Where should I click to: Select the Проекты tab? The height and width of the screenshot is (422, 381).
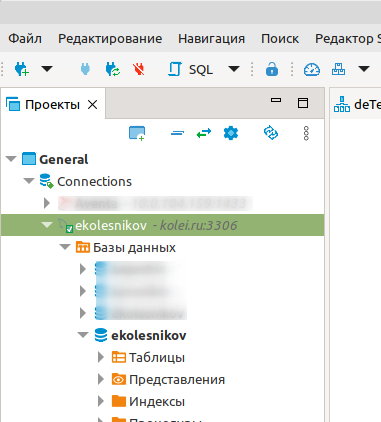(52, 105)
